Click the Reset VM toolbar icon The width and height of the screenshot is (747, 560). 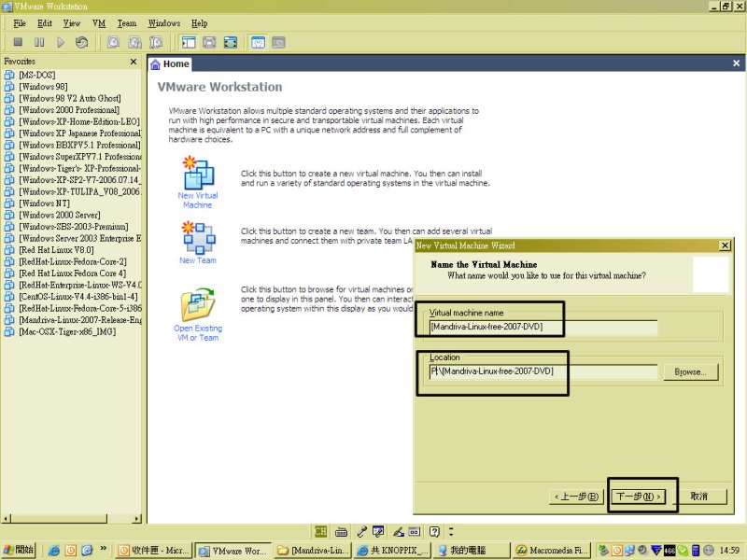(x=82, y=42)
